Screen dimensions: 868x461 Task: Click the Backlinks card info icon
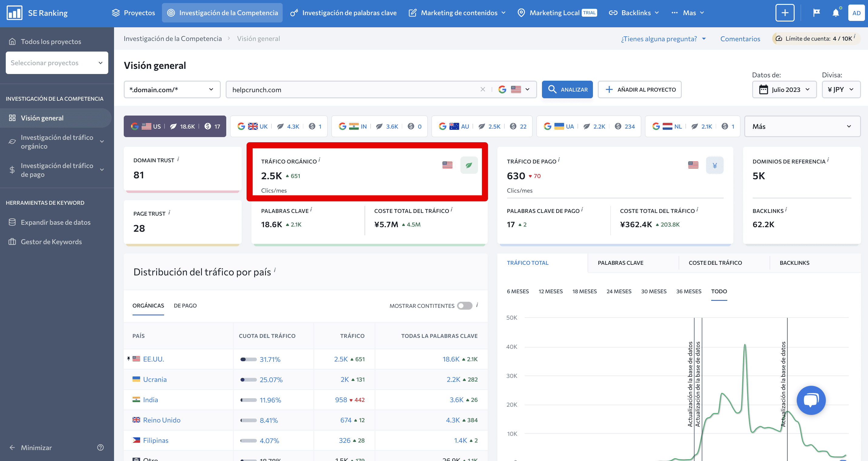tap(786, 210)
